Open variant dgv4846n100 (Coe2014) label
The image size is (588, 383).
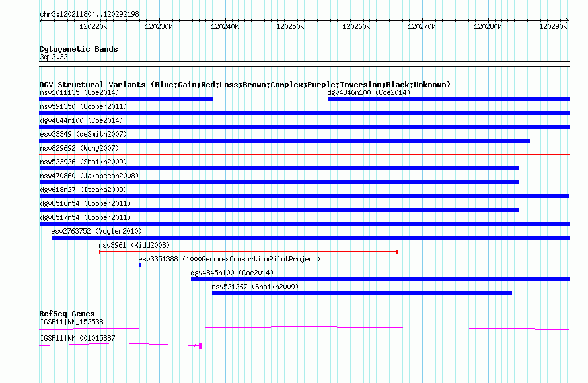pyautogui.click(x=369, y=92)
